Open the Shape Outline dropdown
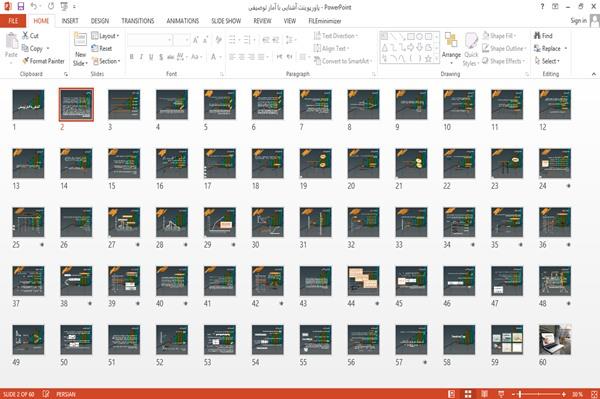The height and width of the screenshot is (399, 600). click(x=504, y=48)
